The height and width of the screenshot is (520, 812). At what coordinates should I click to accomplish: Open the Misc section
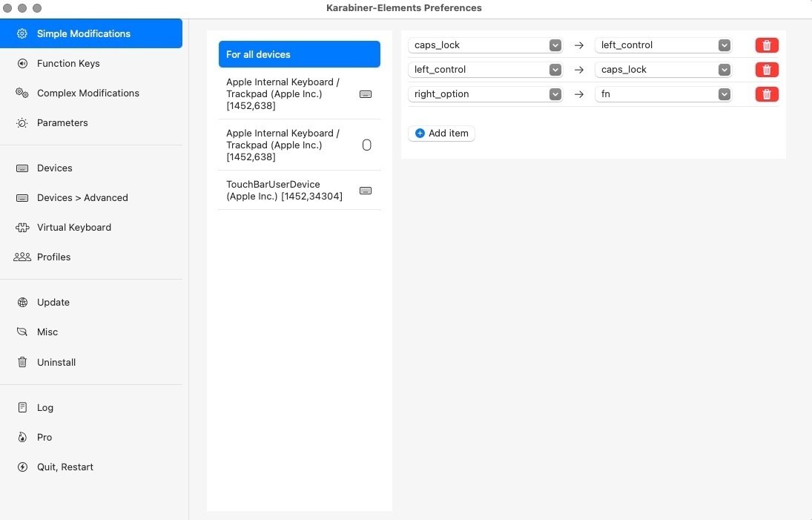coord(91,332)
